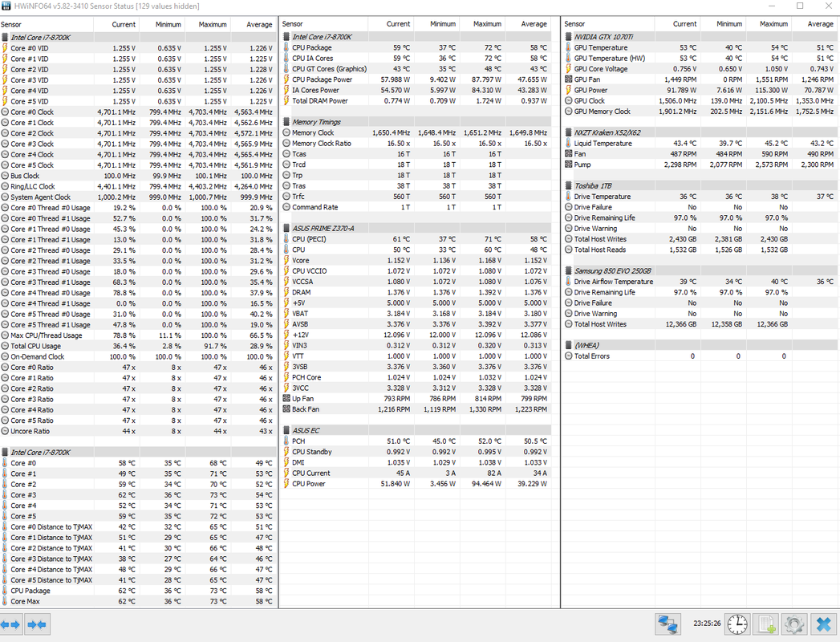Viewport: 840px width, 642px height.
Task: Click the circle icon beside Total Errors
Action: pos(568,356)
